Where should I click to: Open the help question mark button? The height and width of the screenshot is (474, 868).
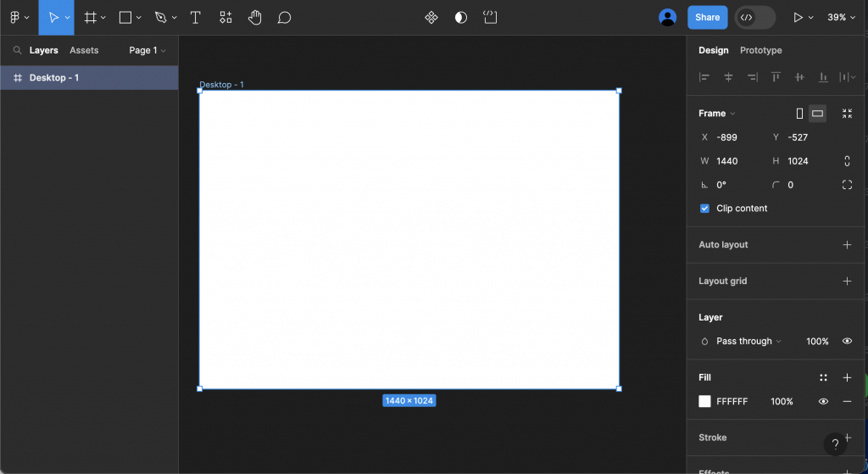click(835, 444)
